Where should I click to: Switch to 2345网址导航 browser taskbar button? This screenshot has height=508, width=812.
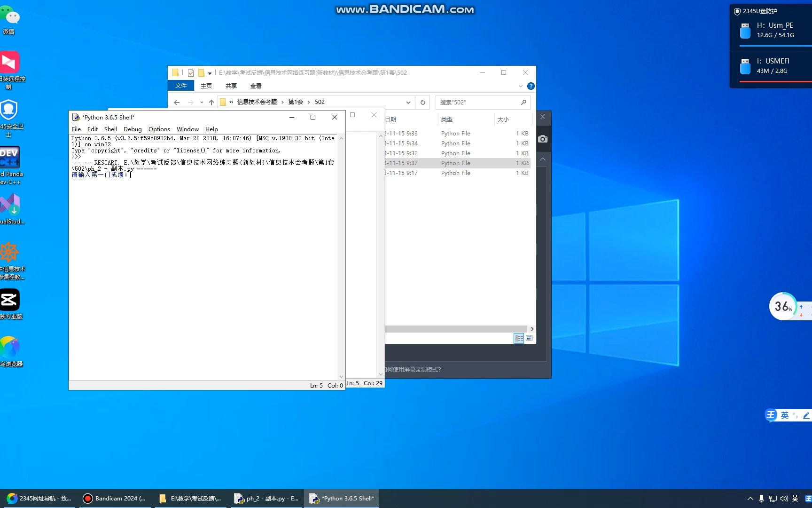[x=39, y=499]
